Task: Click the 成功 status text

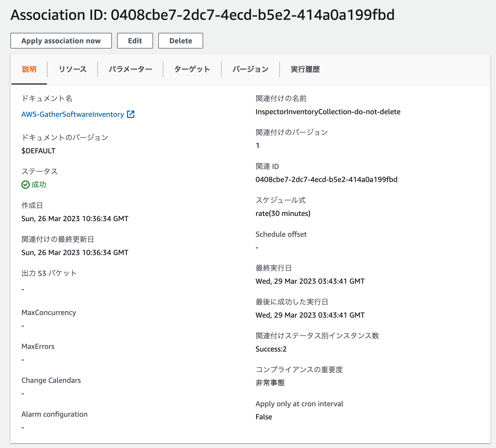Action: pos(39,185)
